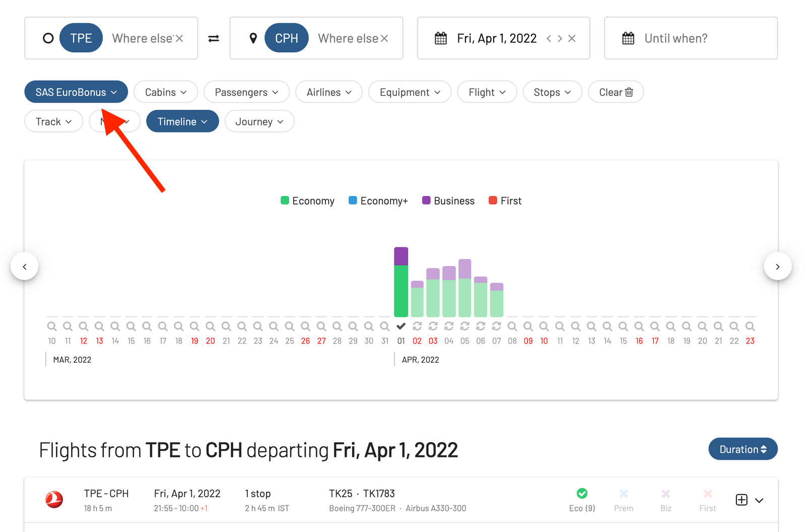The image size is (806, 532).
Task: Toggle Economy series in chart legend
Action: coord(307,201)
